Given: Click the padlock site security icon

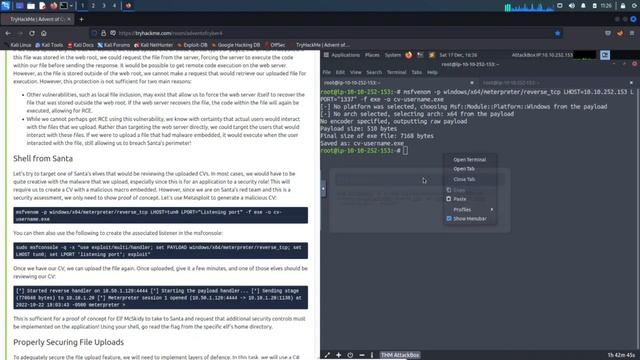Looking at the screenshot, I should tap(103, 33).
